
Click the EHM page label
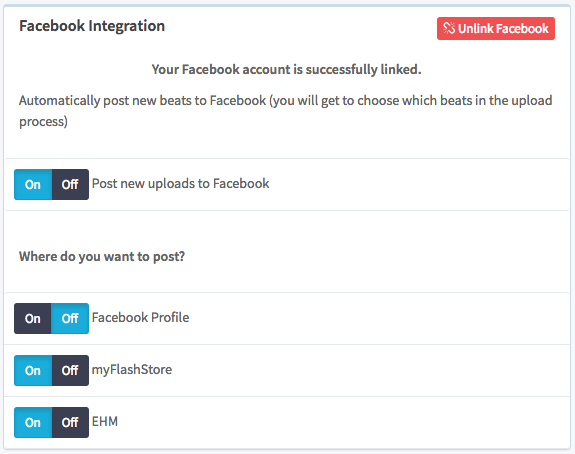pos(105,421)
